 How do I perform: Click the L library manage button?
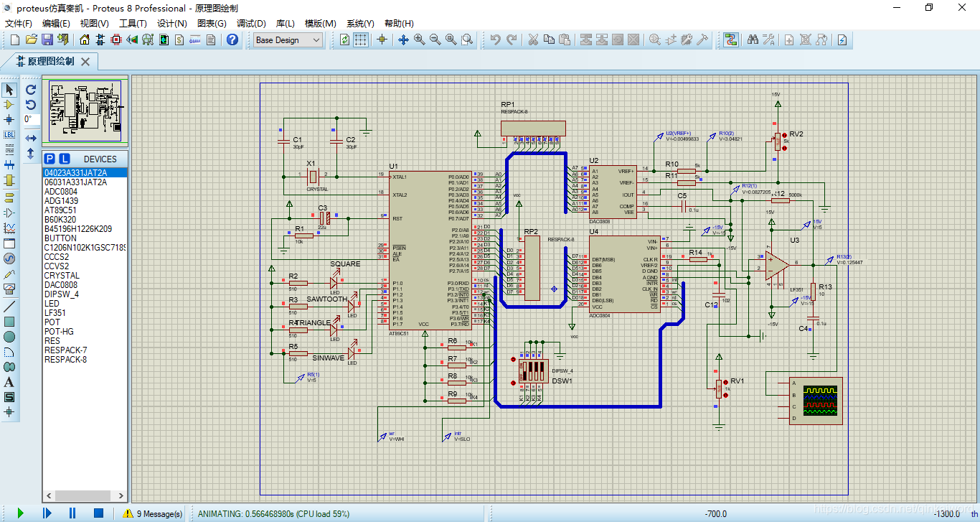pyautogui.click(x=65, y=159)
